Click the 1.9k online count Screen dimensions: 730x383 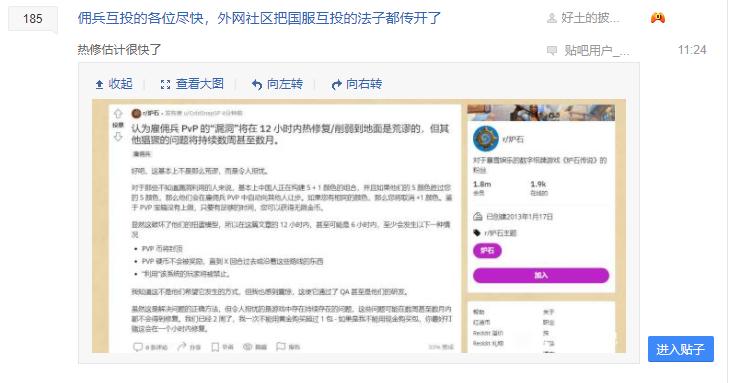coord(538,184)
